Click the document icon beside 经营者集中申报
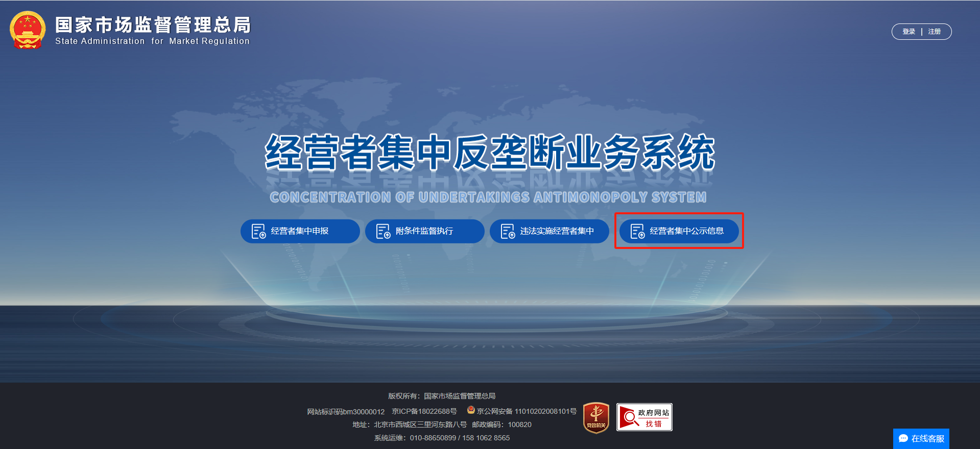The height and width of the screenshot is (449, 980). (258, 231)
